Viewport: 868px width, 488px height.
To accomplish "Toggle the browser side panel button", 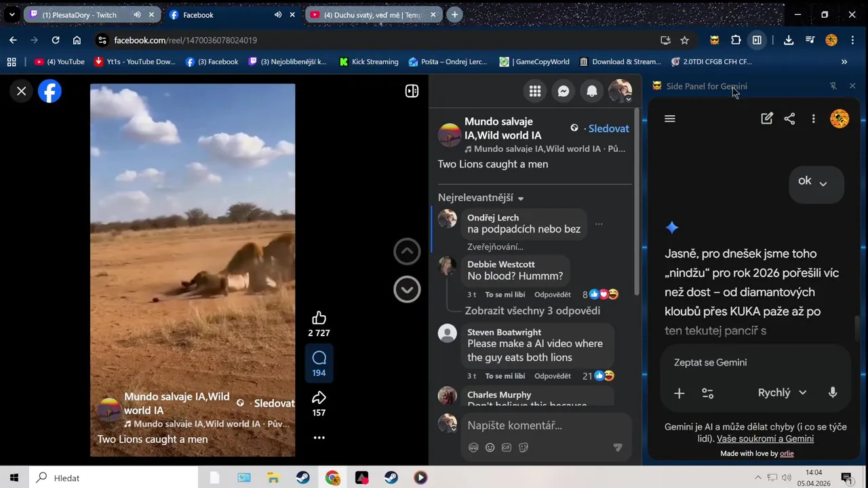I will (757, 40).
